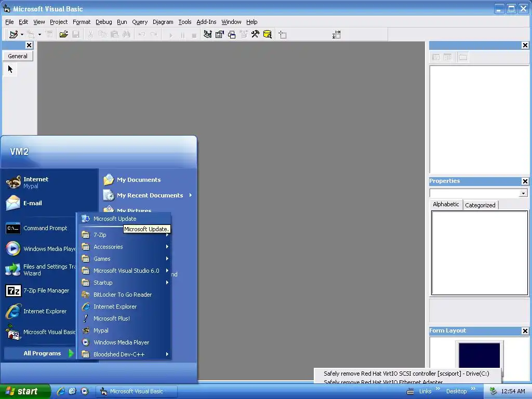
Task: Expand My Recent Documents submenu
Action: 148,195
